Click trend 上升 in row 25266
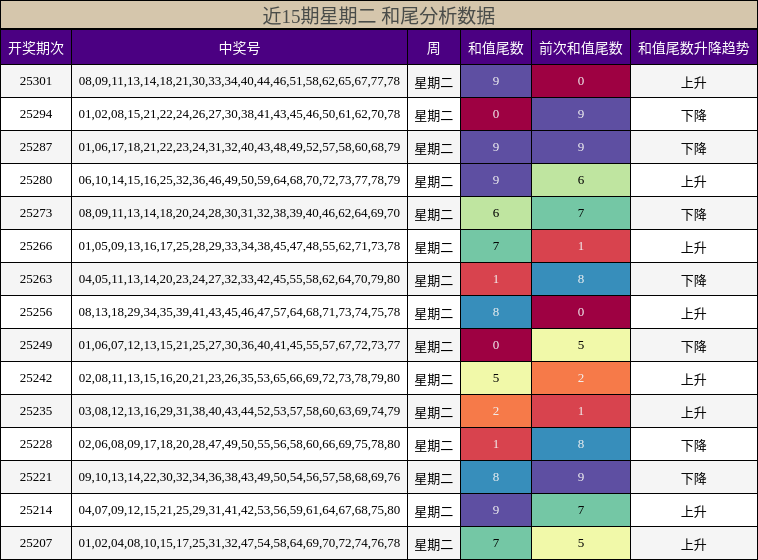Viewport: 758px width, 560px height. (x=694, y=248)
